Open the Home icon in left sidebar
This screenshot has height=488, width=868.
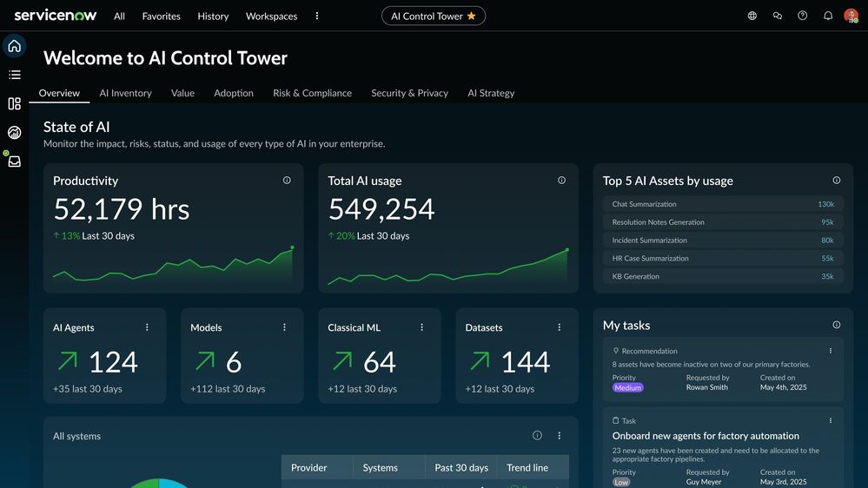tap(14, 46)
